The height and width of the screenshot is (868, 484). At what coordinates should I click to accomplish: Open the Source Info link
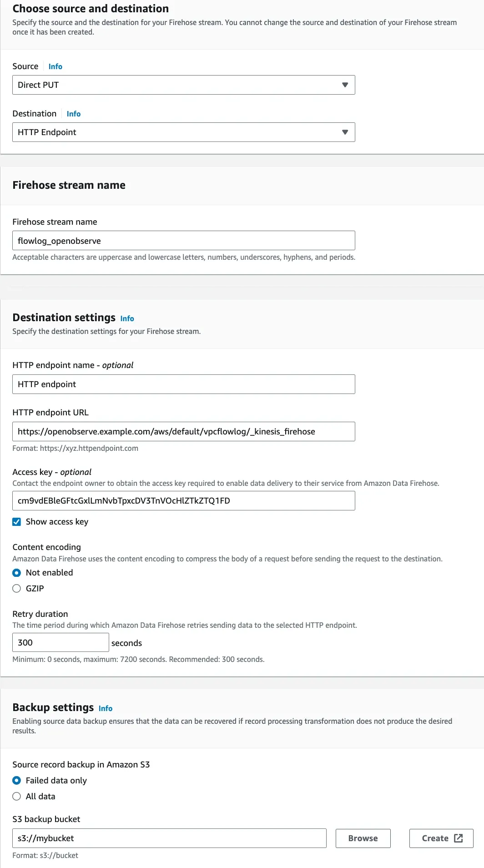[x=55, y=66]
